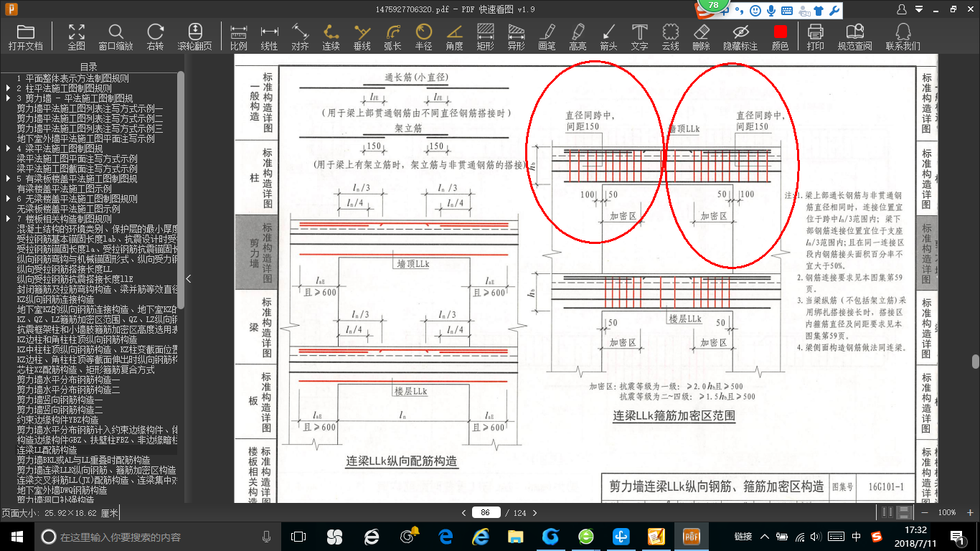The width and height of the screenshot is (980, 551).
Task: Select the 线性 linear measurement tool
Action: 269,37
